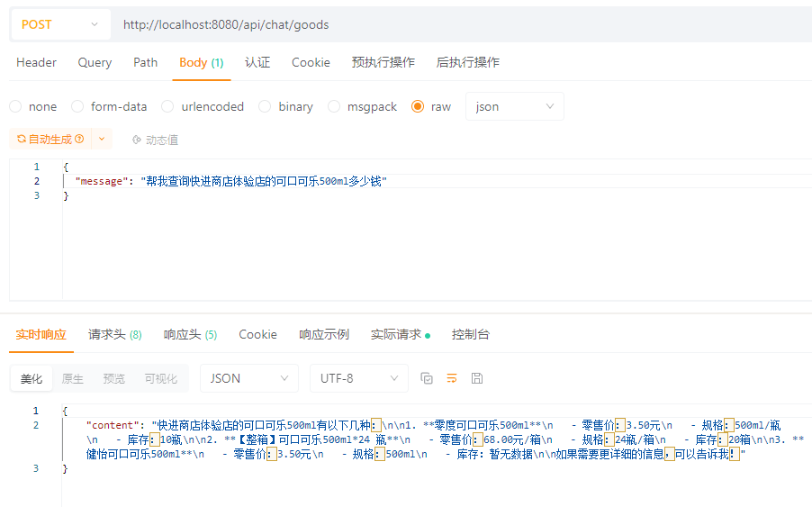Open the POST method dropdown

(60, 24)
